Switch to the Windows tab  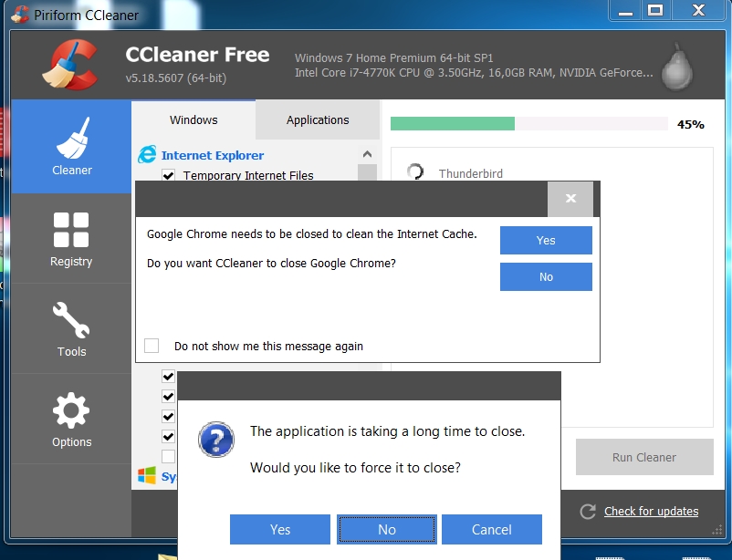coord(193,119)
